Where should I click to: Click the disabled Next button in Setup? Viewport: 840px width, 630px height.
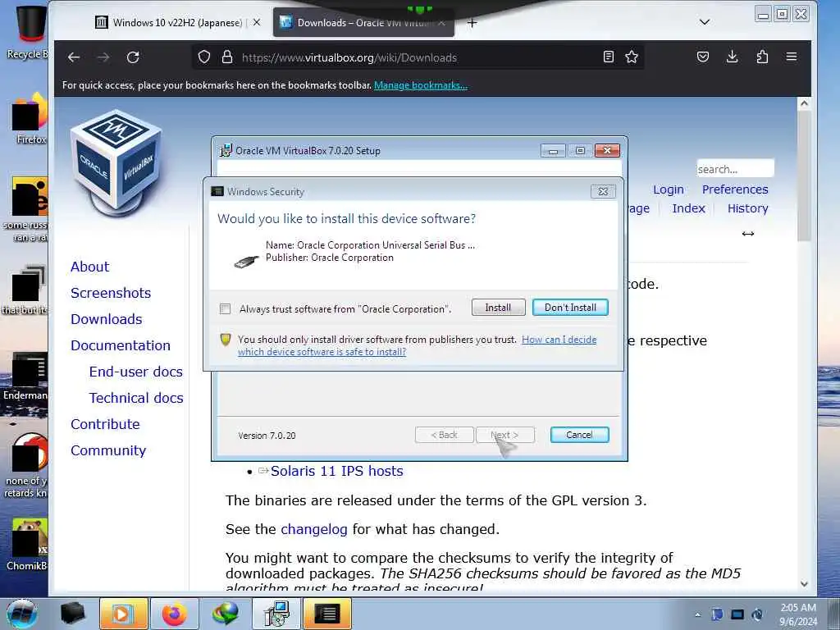504,435
